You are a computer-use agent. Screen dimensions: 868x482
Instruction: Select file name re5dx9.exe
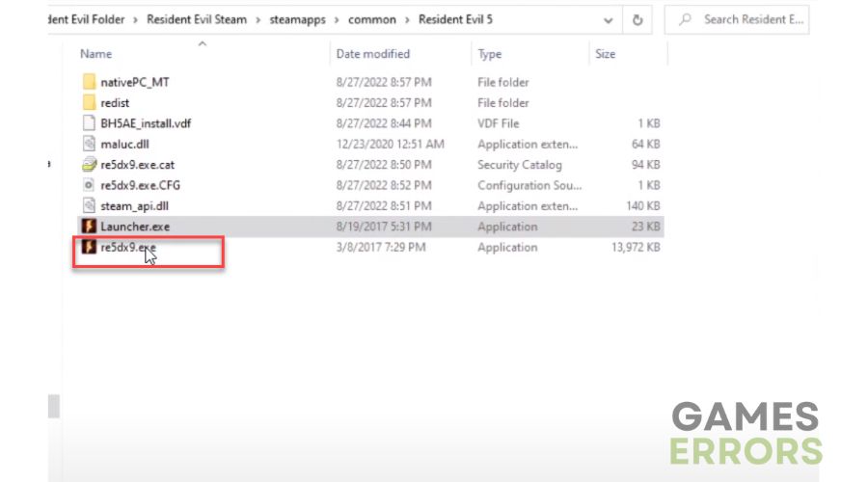128,247
